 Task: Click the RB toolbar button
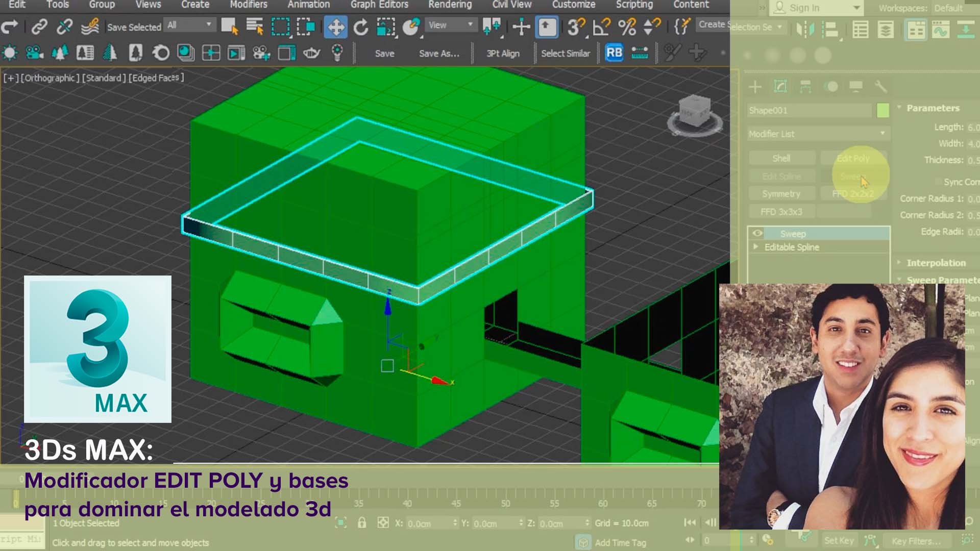[x=614, y=53]
